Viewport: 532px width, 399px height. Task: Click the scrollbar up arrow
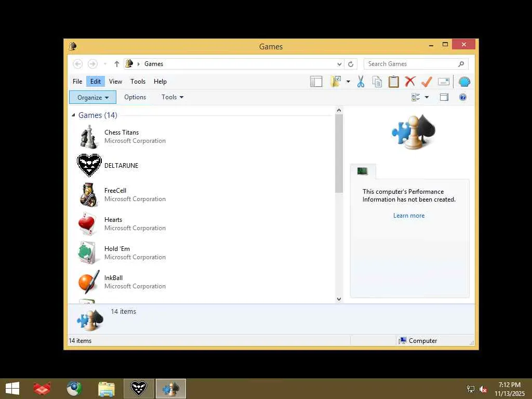tap(339, 110)
